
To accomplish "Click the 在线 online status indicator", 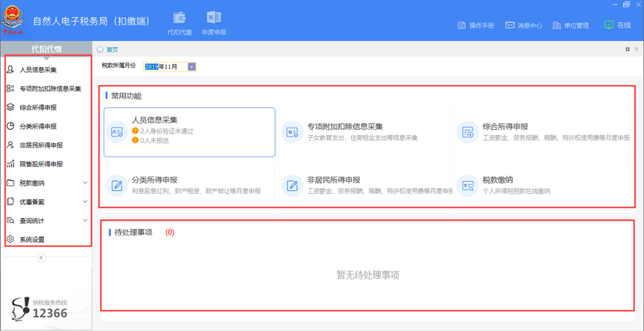I will pos(617,25).
